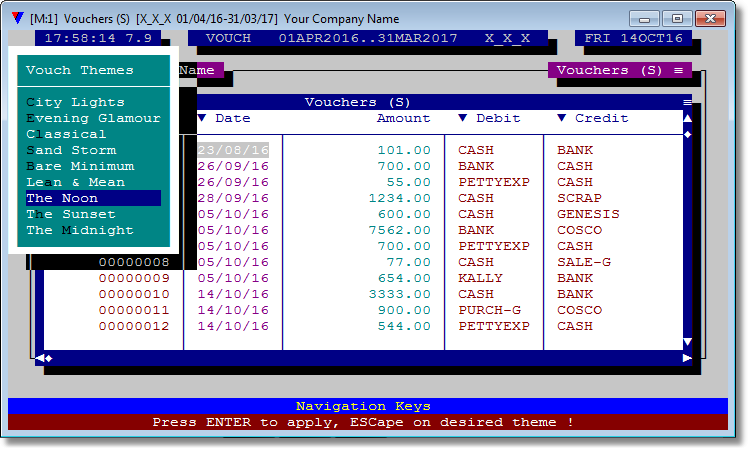
Task: Click the horizontal scrollbar diamond thumb
Action: click(49, 358)
